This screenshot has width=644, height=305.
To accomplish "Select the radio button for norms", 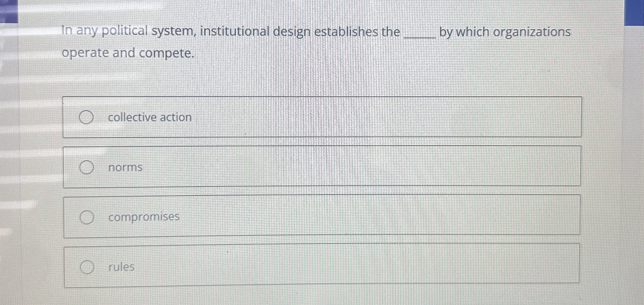I will point(87,167).
